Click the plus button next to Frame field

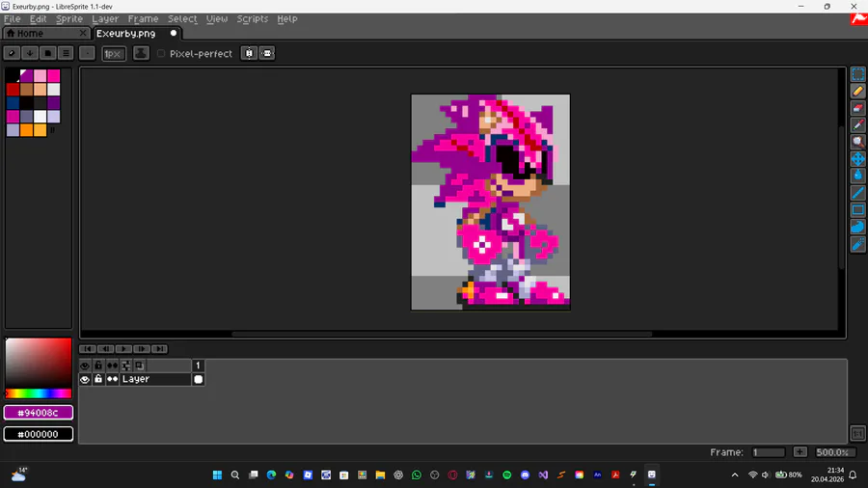800,452
